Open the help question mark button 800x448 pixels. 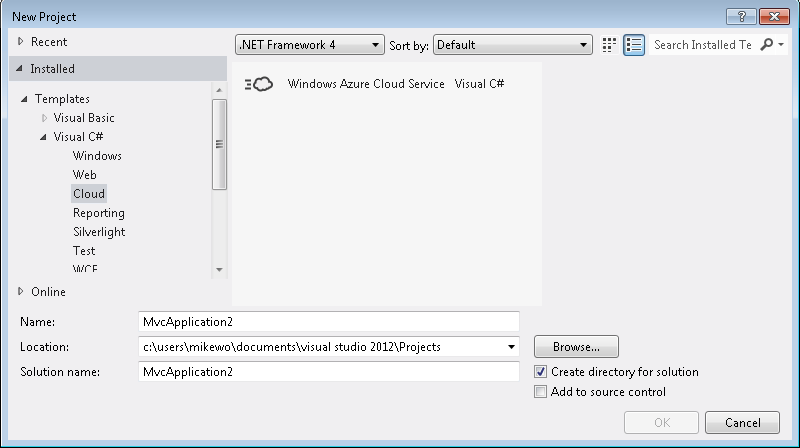741,16
